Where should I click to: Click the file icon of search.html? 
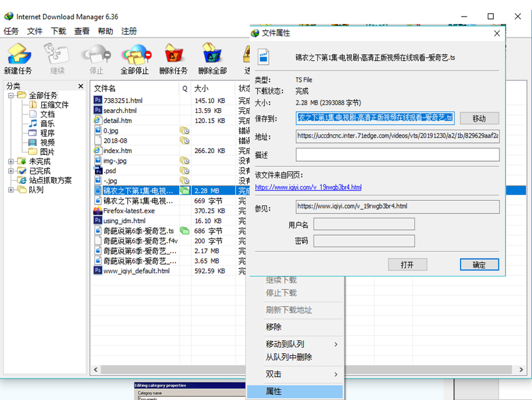point(98,110)
